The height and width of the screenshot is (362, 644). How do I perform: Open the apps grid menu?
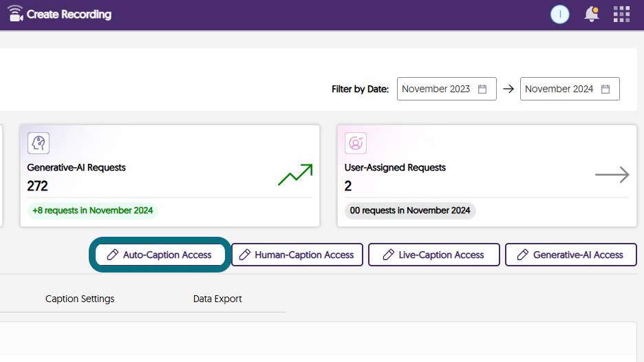[621, 14]
